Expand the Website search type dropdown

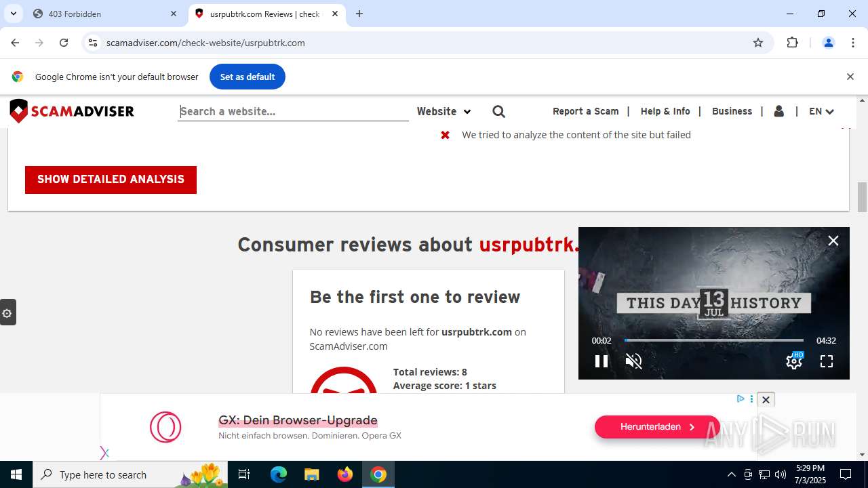point(443,111)
